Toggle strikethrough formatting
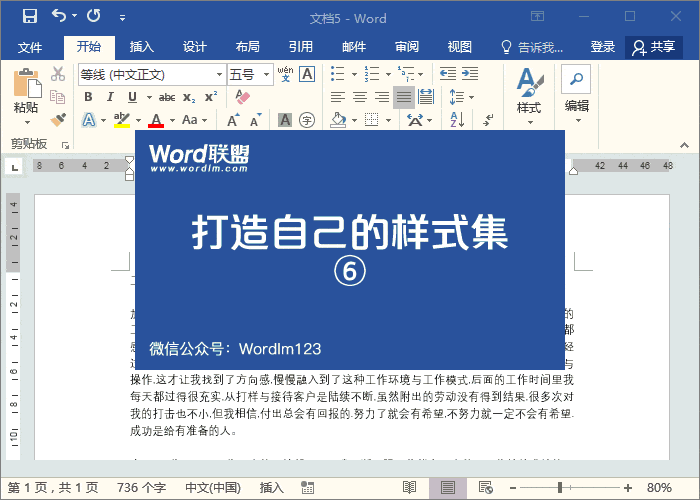700x500 pixels. click(167, 97)
